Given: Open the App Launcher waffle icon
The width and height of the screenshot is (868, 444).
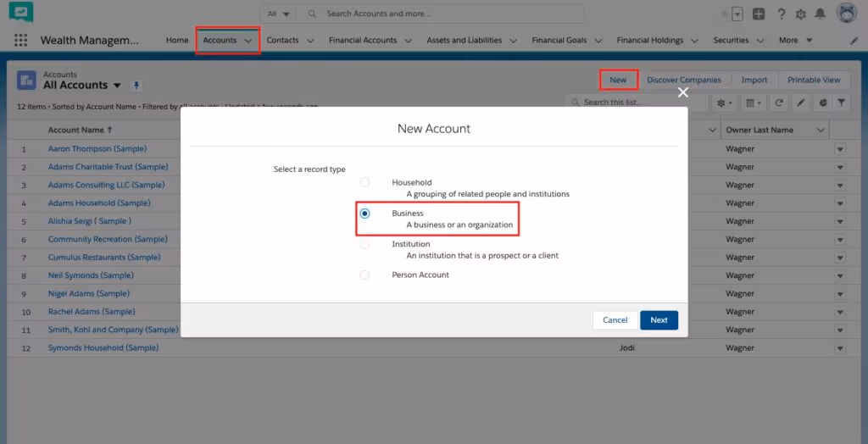Looking at the screenshot, I should (20, 41).
